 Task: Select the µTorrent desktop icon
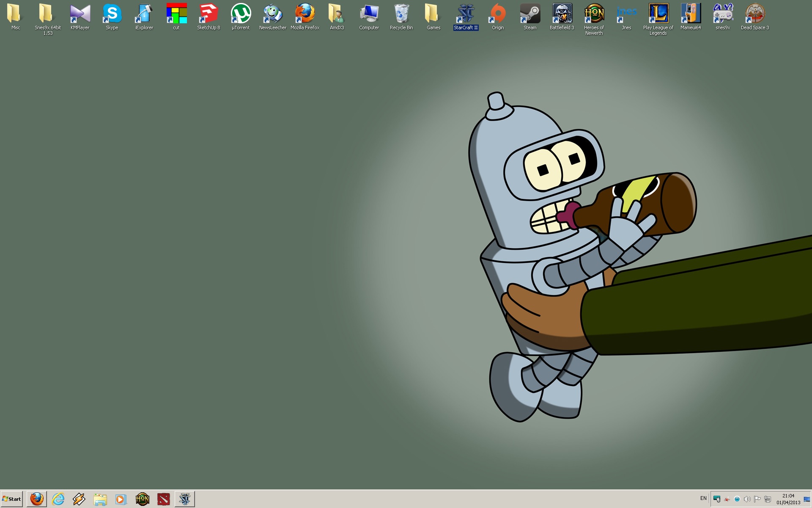(x=241, y=14)
